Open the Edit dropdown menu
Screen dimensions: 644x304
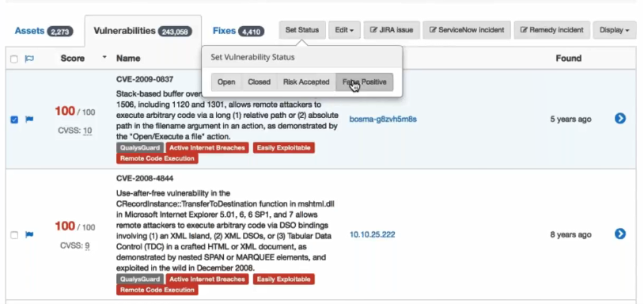345,30
